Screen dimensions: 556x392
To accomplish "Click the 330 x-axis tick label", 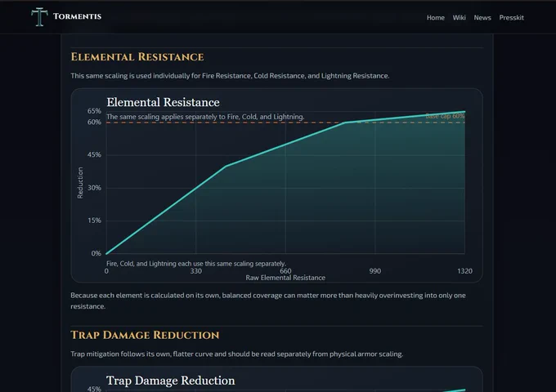I will [x=195, y=271].
